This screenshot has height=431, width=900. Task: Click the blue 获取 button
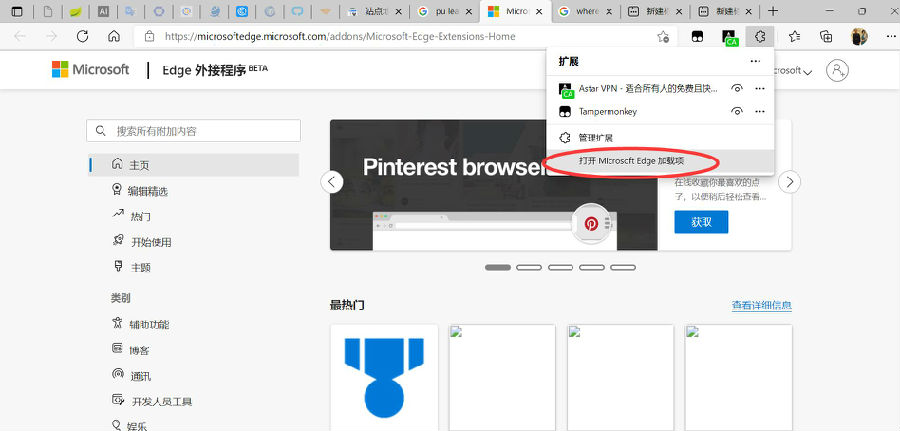pos(701,222)
